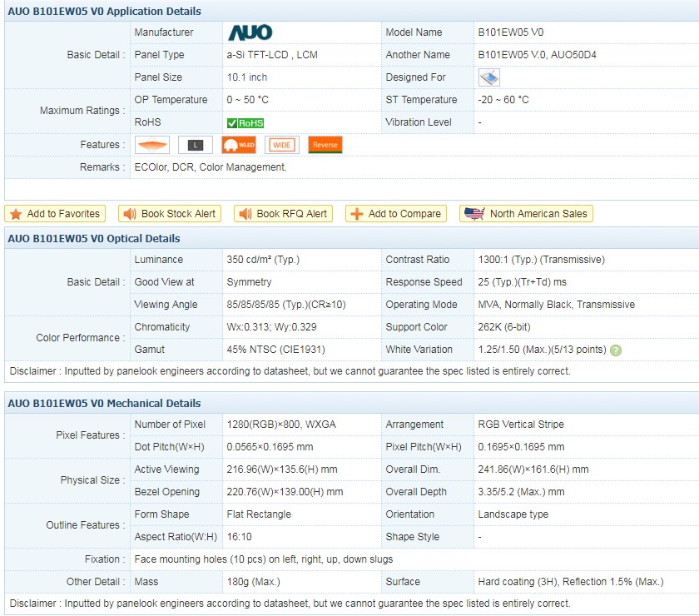Select 'B101EW05 V.0, AUO50D4' another name value
The image size is (699, 616).
[538, 55]
